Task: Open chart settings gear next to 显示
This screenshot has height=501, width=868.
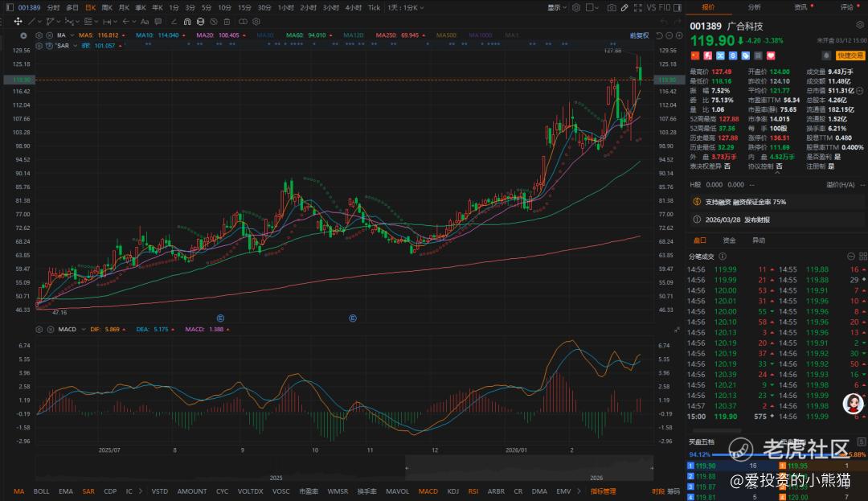Action: point(576,8)
